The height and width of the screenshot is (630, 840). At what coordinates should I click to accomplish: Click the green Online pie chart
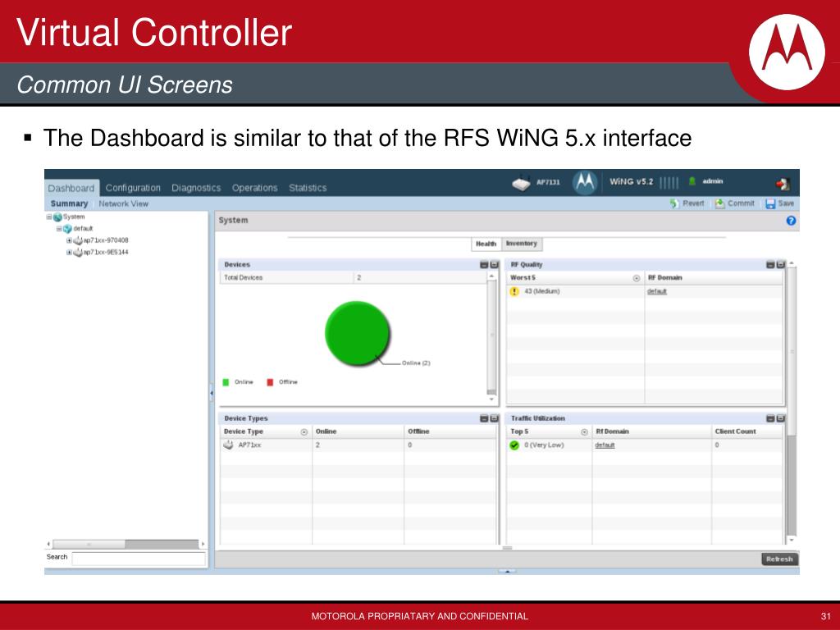357,333
